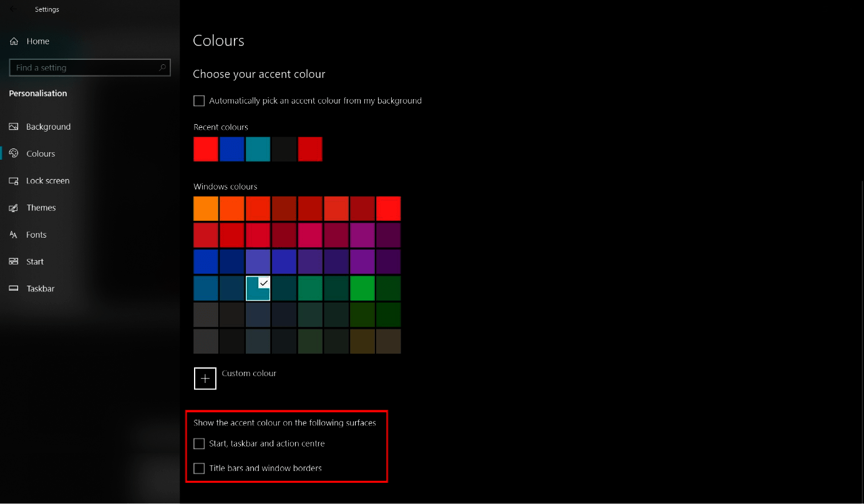Click the search magnifier in Find a setting

[x=162, y=67]
